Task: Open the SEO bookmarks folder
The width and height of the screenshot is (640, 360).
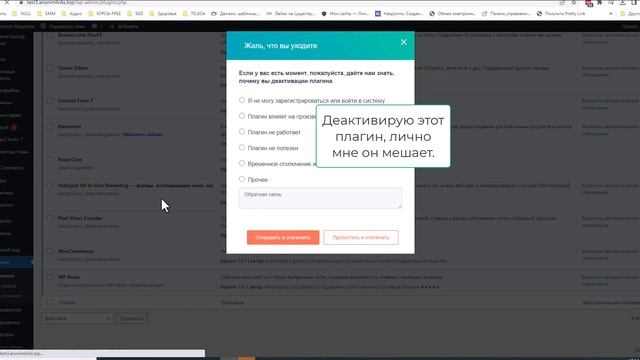Action: (135, 13)
